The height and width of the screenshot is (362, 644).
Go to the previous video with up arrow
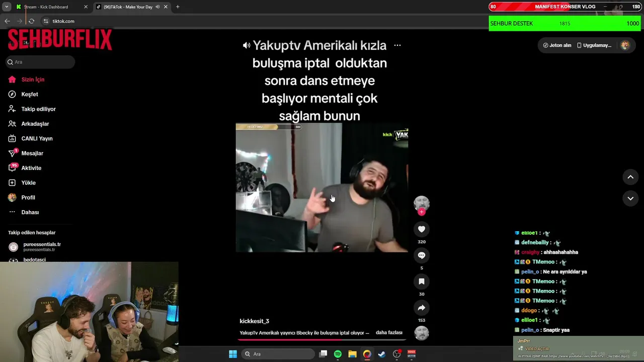[630, 177]
